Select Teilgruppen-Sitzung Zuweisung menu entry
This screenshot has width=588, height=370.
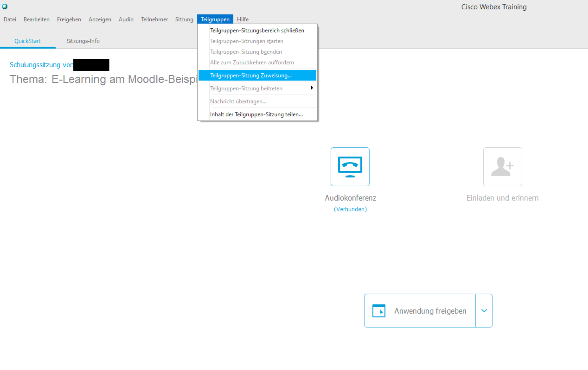251,75
